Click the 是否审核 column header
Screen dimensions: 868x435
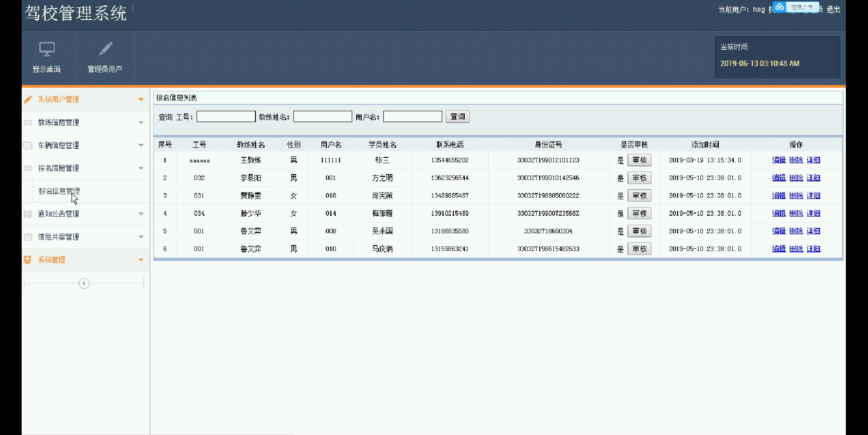(634, 145)
